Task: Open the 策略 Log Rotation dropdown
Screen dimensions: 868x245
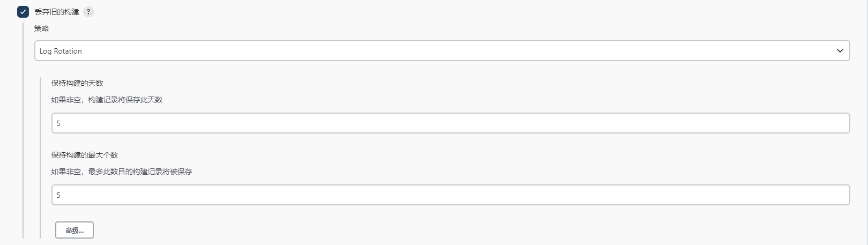Action: pyautogui.click(x=442, y=51)
